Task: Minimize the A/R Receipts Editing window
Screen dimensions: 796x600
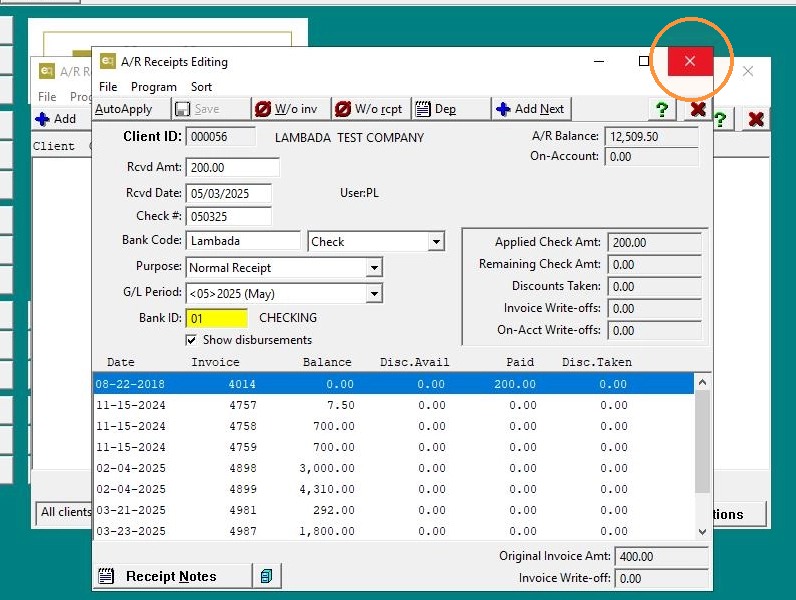Action: (599, 61)
